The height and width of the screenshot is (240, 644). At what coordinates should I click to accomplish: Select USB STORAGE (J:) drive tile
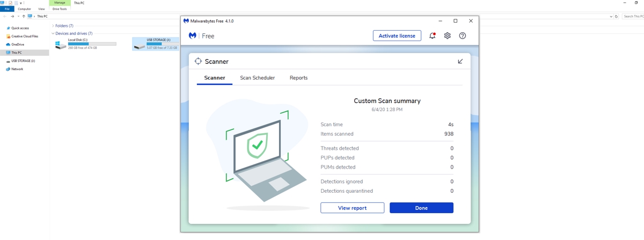[x=156, y=43]
